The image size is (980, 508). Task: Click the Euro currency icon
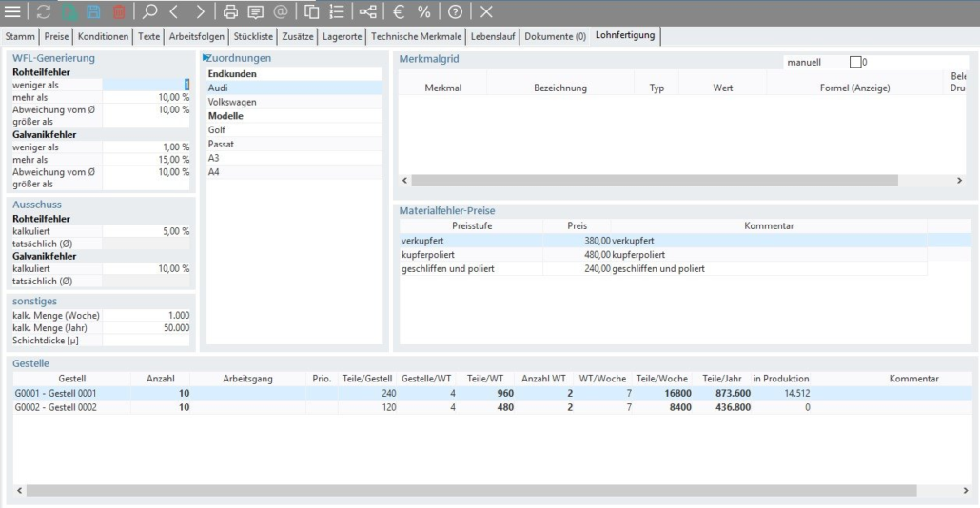click(401, 12)
